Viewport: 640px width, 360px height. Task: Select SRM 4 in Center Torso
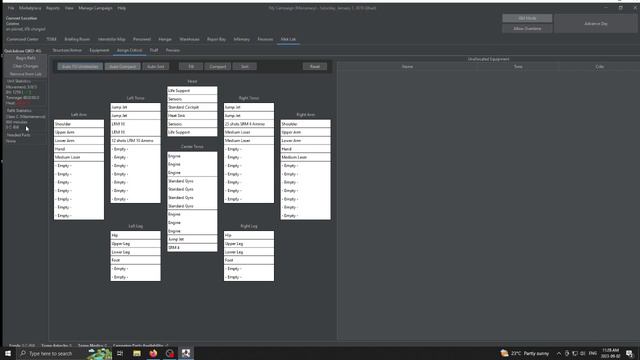click(x=192, y=247)
